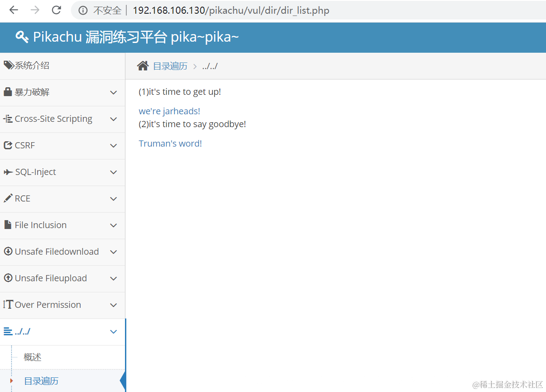Expand the File Inclusion chevron
The height and width of the screenshot is (392, 546).
tap(113, 225)
